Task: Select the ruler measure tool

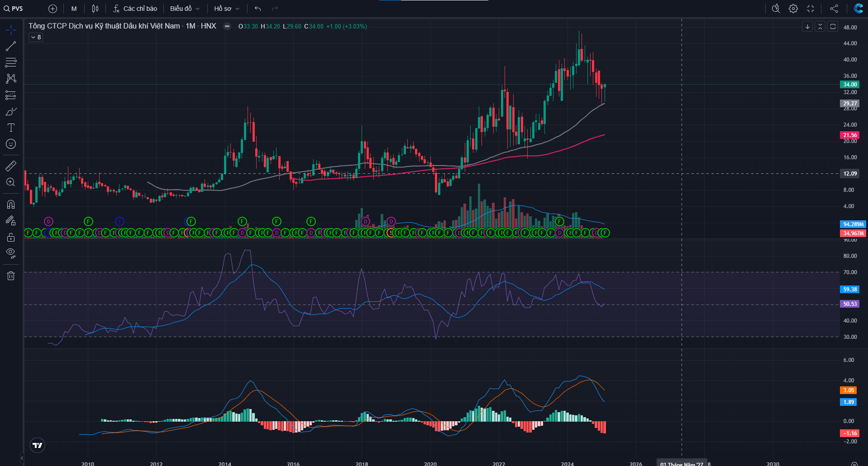Action: pos(11,166)
